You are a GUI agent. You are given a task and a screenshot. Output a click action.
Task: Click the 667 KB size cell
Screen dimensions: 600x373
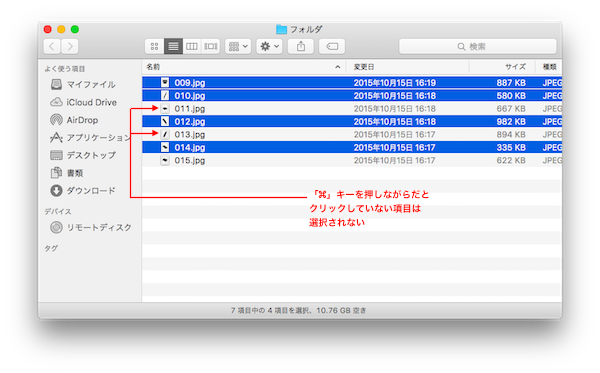pyautogui.click(x=511, y=109)
